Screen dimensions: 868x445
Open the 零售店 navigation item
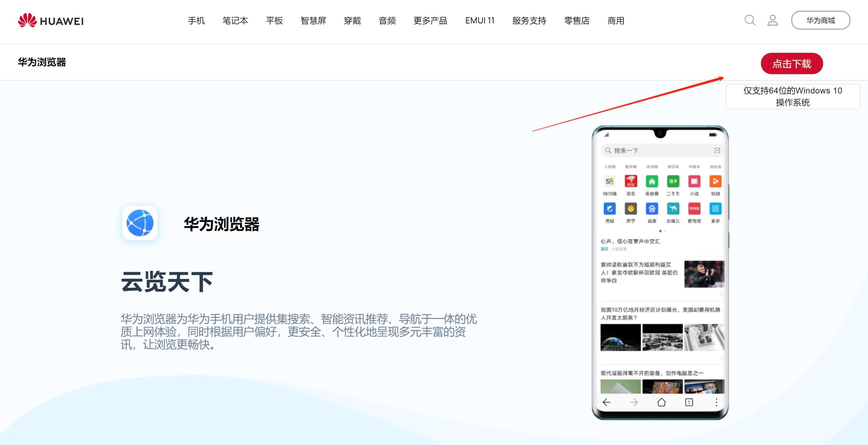577,21
